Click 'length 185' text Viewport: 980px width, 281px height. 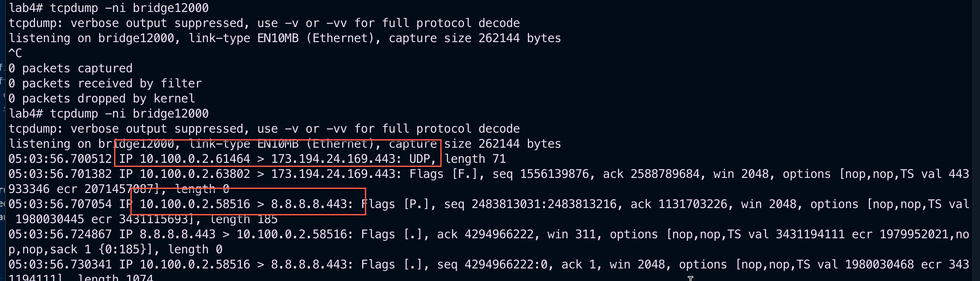point(244,219)
